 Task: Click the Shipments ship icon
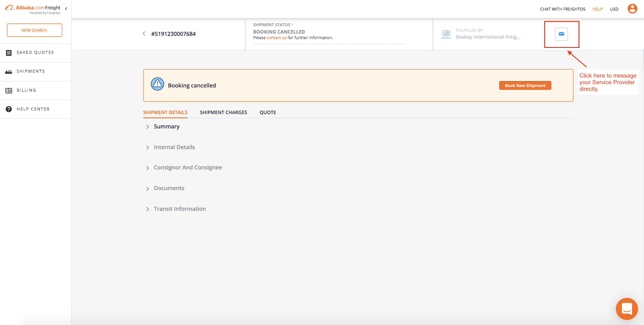(x=9, y=72)
